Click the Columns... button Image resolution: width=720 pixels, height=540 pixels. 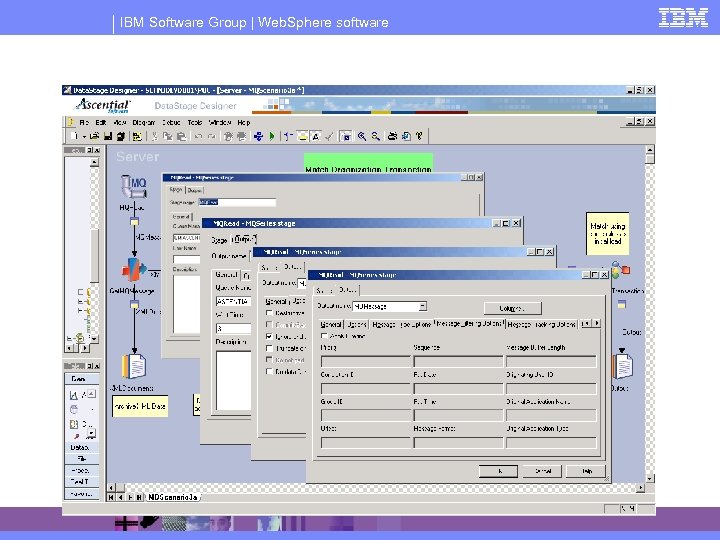coord(513,308)
